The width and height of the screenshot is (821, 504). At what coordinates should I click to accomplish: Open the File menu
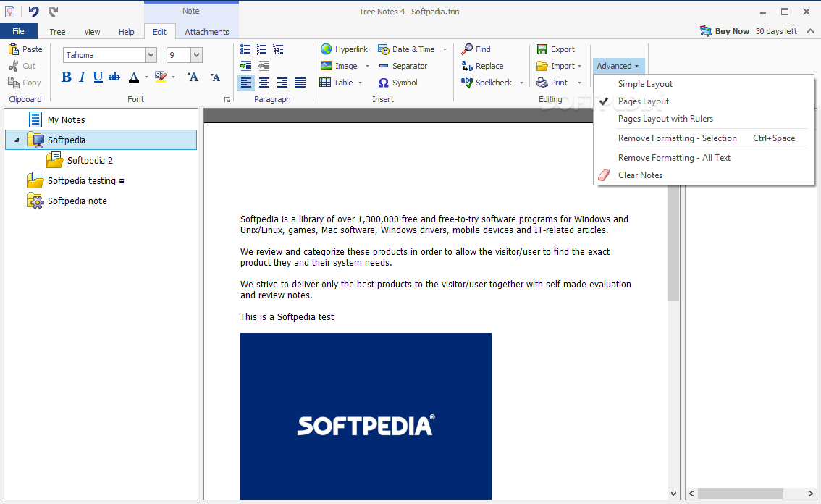point(18,31)
